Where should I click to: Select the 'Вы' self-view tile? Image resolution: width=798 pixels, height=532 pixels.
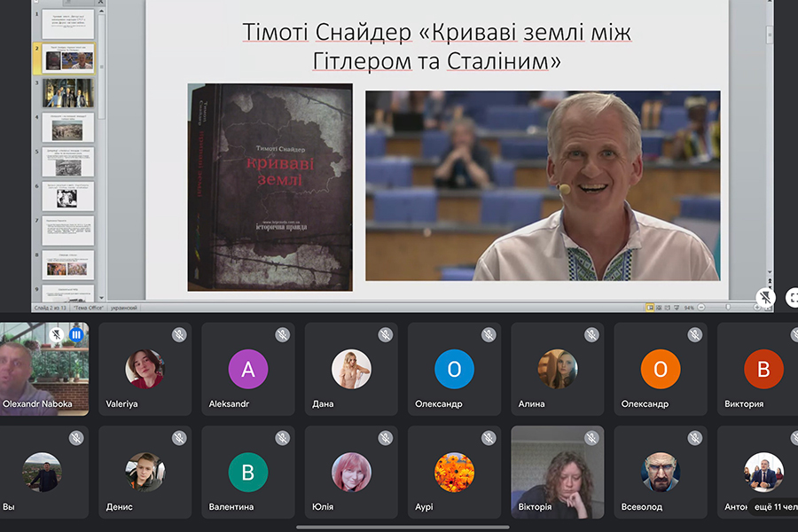click(44, 472)
